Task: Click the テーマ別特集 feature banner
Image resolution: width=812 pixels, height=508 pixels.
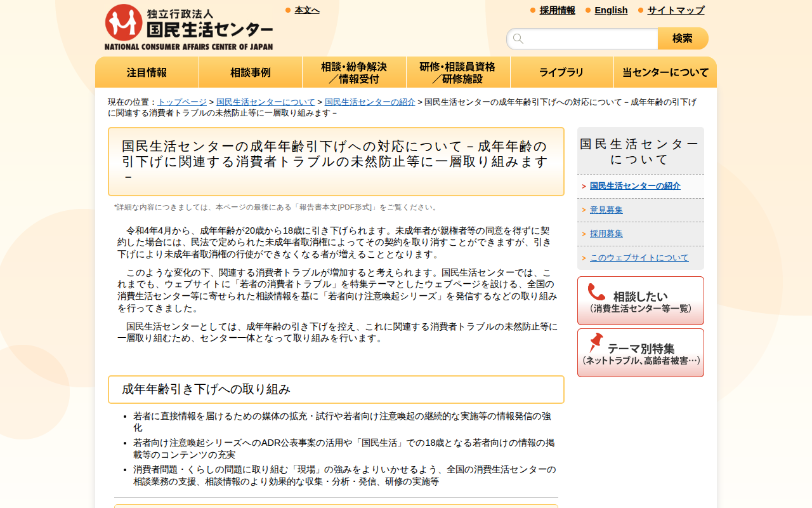Action: click(641, 352)
